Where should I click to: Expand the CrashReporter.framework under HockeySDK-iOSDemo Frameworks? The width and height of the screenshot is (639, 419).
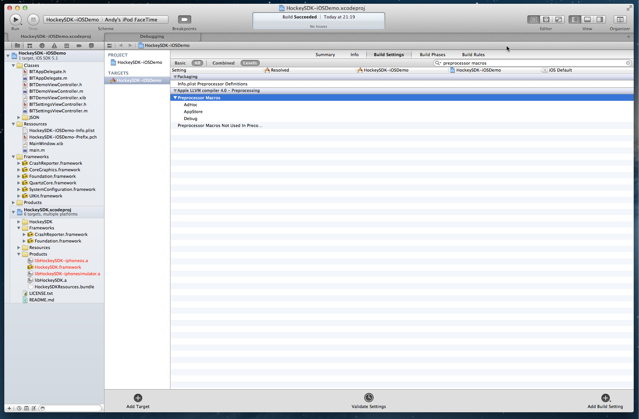click(x=18, y=163)
